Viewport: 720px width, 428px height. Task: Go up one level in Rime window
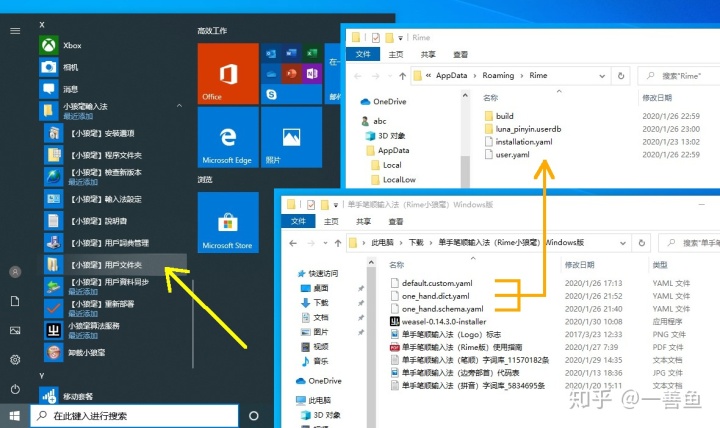tap(403, 76)
